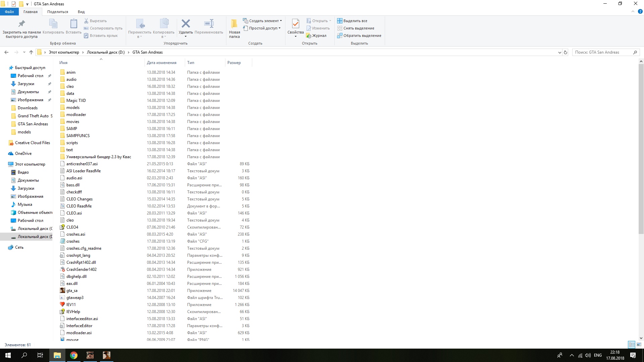This screenshot has height=362, width=644.
Task: Open the notification center icon
Action: tap(633, 355)
